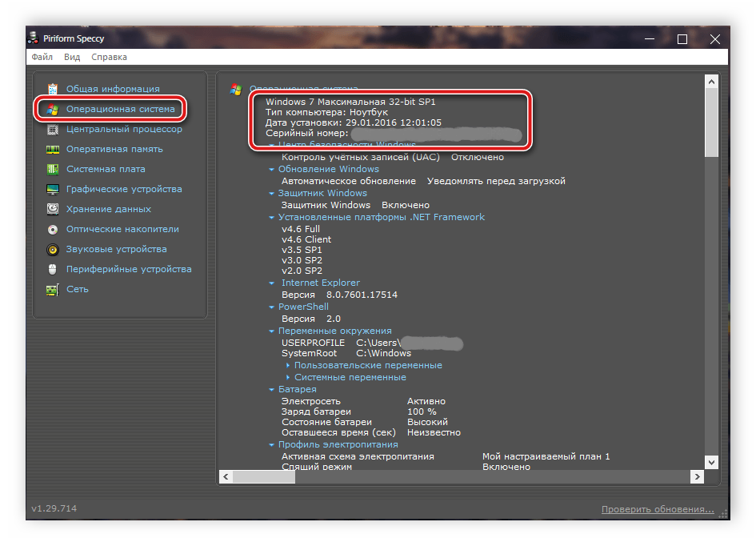Collapse the Обновление Windows section

point(272,170)
